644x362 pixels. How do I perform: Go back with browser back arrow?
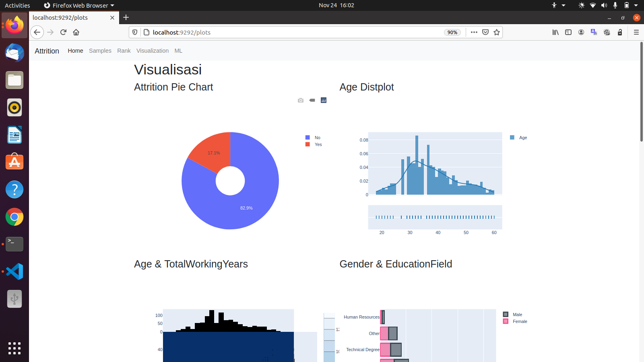click(37, 32)
